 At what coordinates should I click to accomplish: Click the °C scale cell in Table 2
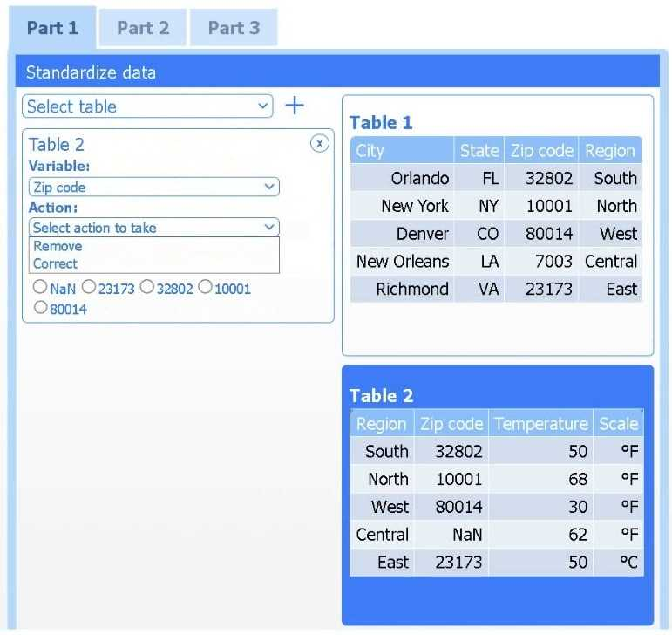pyautogui.click(x=618, y=563)
